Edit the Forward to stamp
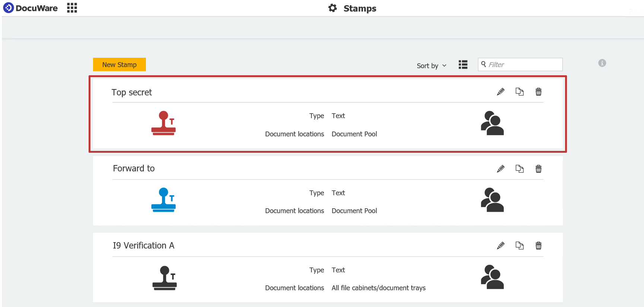This screenshot has width=644, height=307. (501, 169)
